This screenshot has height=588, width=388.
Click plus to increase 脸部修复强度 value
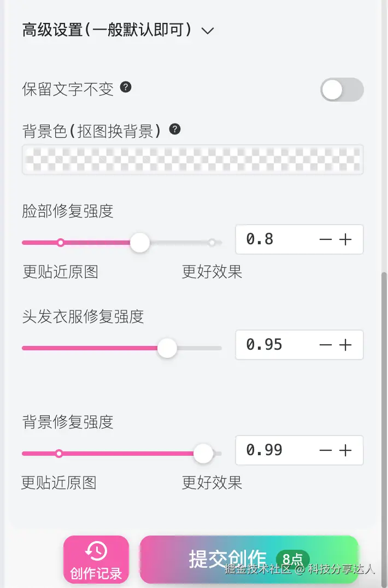tap(346, 239)
